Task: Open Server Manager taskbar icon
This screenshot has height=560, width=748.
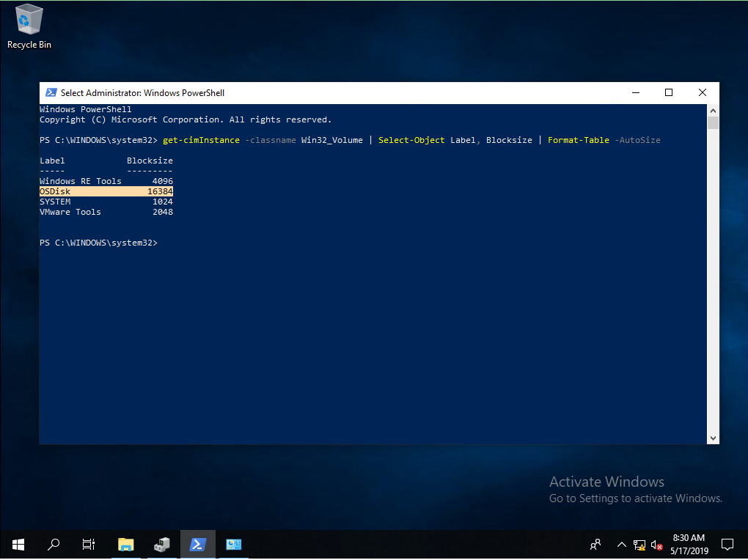Action: point(162,545)
